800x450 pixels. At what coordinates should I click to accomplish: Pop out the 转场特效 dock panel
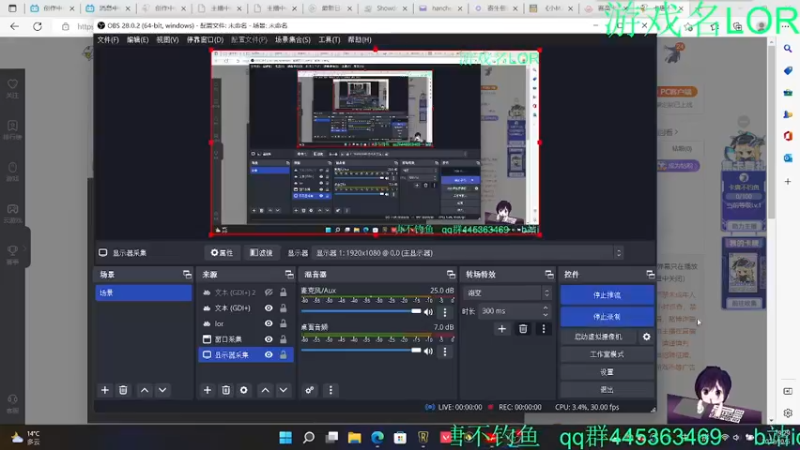[x=549, y=274]
